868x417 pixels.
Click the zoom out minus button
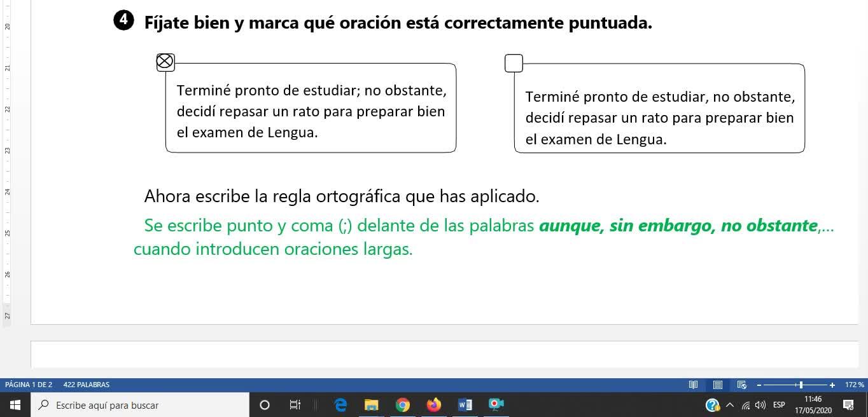pos(759,385)
